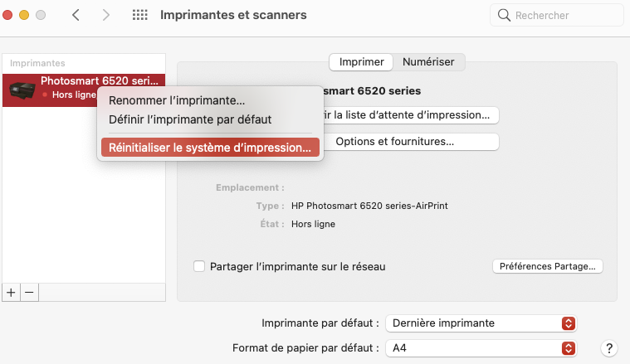Open the show-all preferences grid
Viewport: 630px width, 364px height.
(x=139, y=16)
